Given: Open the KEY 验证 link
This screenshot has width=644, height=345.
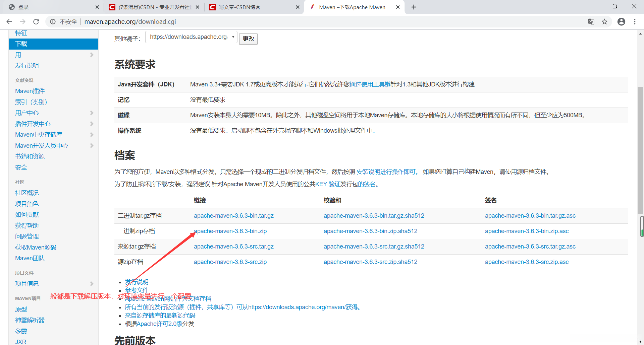Looking at the screenshot, I should click(x=328, y=184).
